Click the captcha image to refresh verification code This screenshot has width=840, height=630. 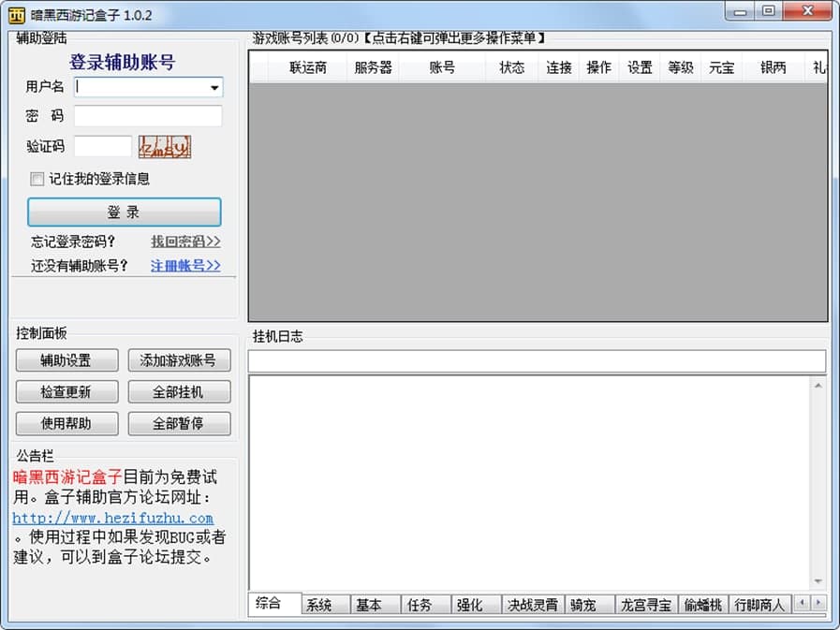coord(164,146)
